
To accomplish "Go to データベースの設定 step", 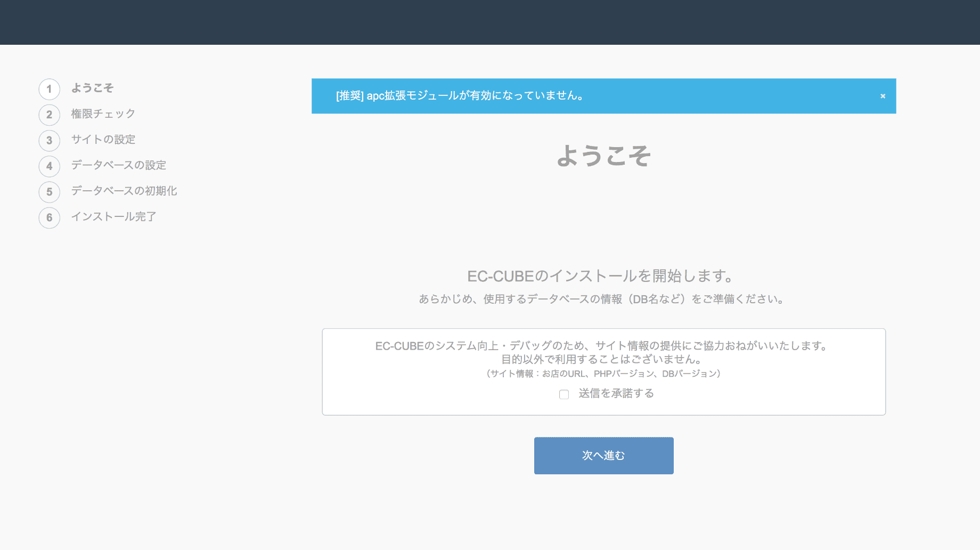I will pos(119,165).
